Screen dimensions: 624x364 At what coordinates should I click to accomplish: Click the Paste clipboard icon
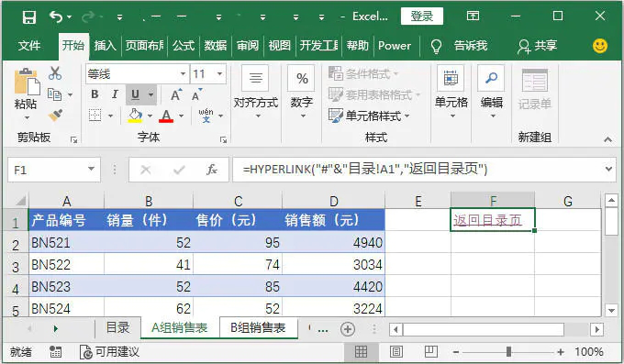[x=27, y=83]
